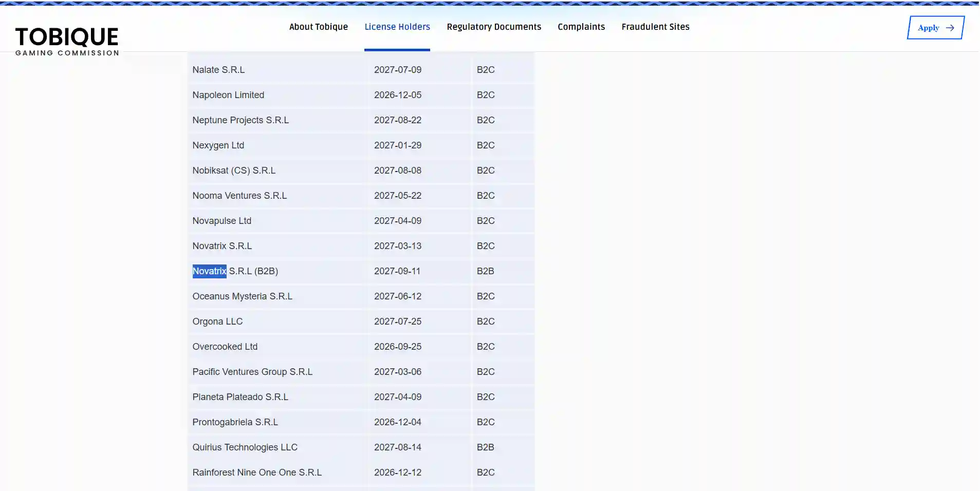The width and height of the screenshot is (980, 491).
Task: Click the arrow icon in Apply button
Action: 950,28
